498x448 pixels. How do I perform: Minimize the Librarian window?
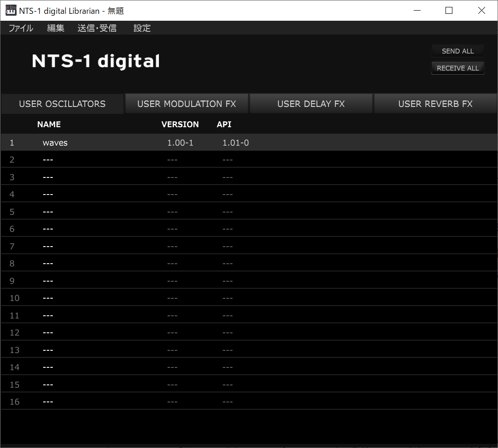[417, 11]
